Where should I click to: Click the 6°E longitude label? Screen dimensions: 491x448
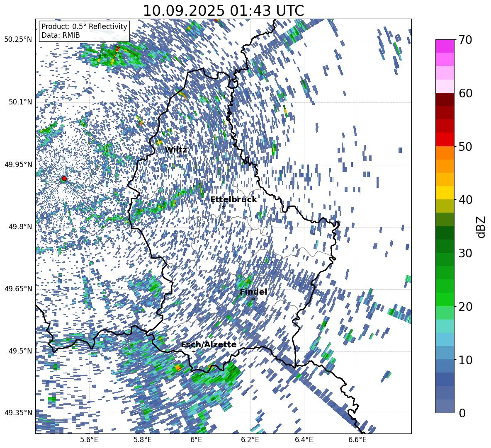pos(196,440)
